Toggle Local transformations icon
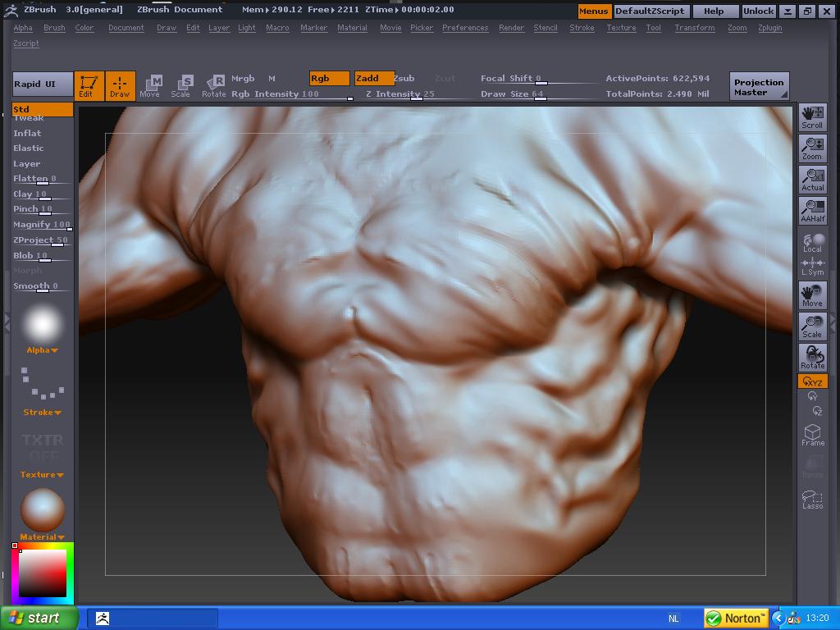The width and height of the screenshot is (840, 630). coord(813,242)
